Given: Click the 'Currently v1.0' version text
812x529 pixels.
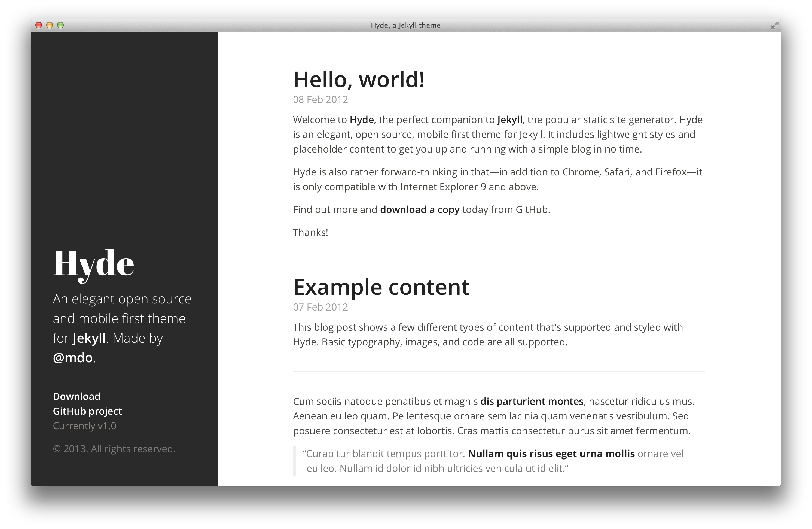Looking at the screenshot, I should click(84, 426).
